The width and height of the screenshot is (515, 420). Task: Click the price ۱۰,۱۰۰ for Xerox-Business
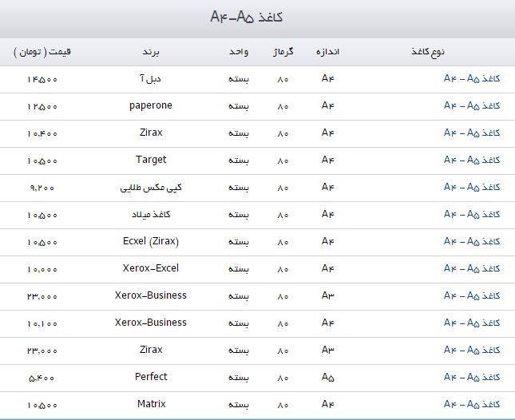pyautogui.click(x=42, y=324)
